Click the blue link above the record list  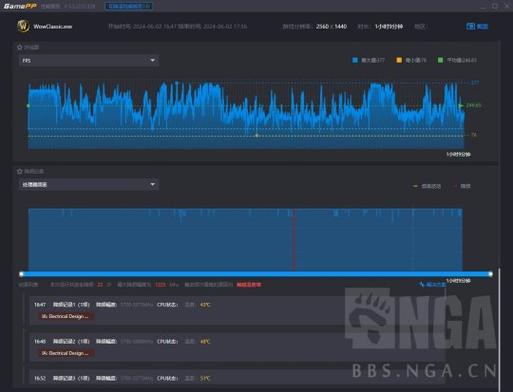(x=433, y=284)
